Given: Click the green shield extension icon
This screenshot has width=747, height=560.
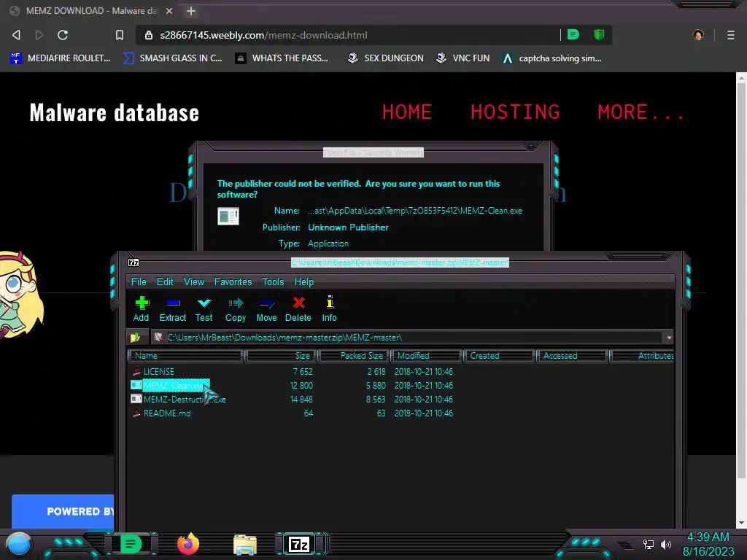Looking at the screenshot, I should (599, 35).
